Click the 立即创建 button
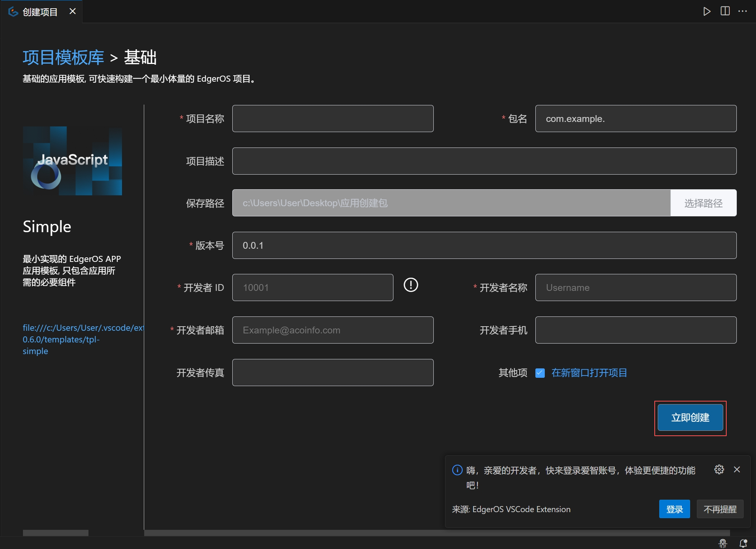756x549 pixels. [x=690, y=418]
